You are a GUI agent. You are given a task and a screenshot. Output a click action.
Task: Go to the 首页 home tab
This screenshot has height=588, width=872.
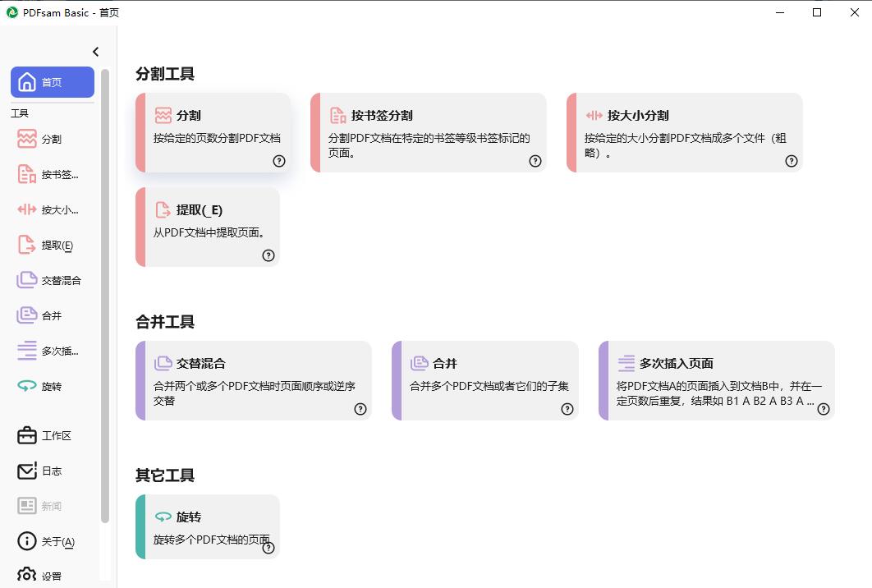[x=53, y=82]
